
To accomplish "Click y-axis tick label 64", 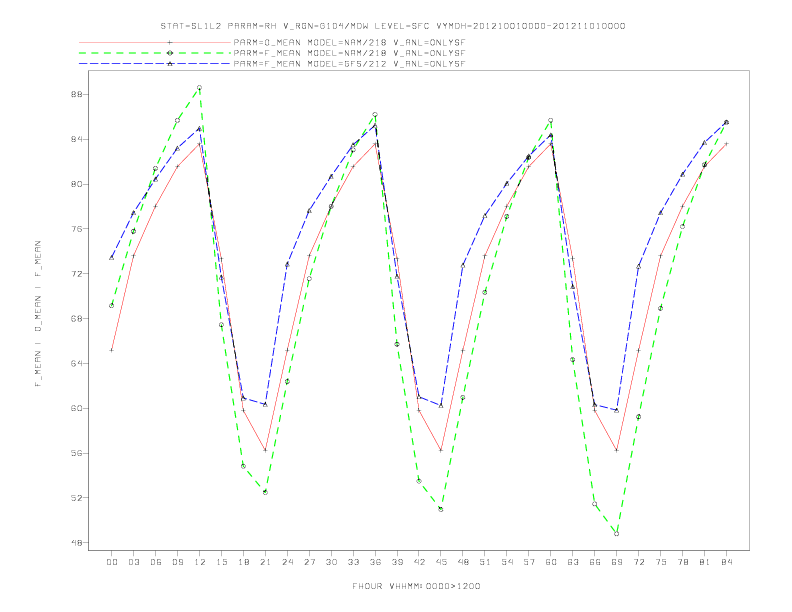I will point(77,364).
